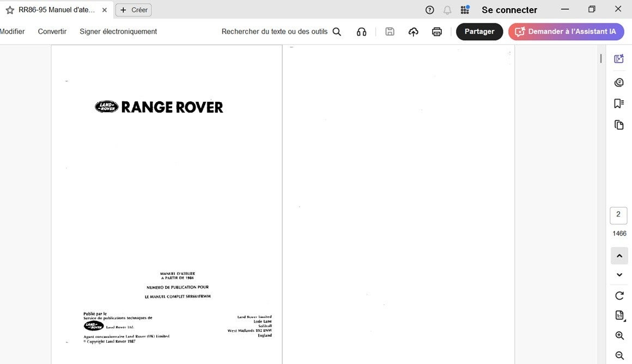Open the notifications bell
632x364 pixels.
coord(447,10)
